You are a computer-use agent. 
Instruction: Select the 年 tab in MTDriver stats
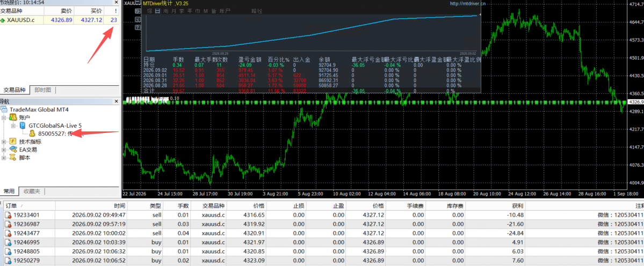[x=190, y=11]
